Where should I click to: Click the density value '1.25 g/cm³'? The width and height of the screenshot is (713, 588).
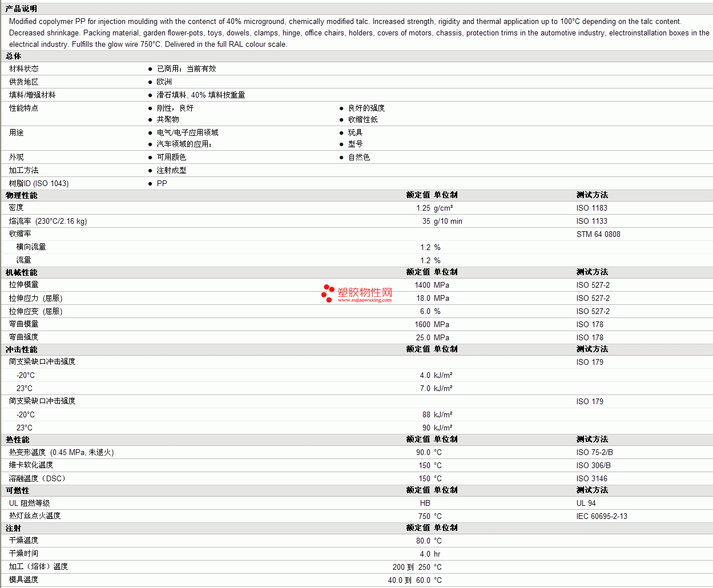pyautogui.click(x=434, y=208)
